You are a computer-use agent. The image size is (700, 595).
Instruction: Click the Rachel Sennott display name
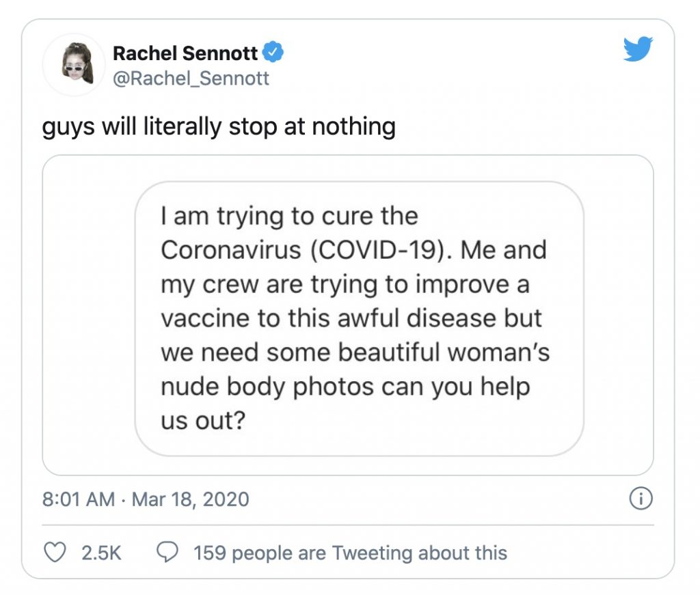point(185,53)
